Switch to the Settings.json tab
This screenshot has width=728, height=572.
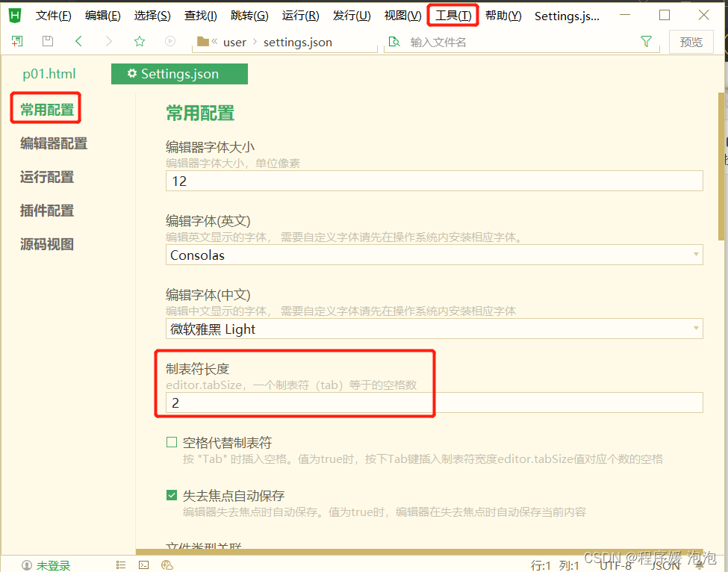click(x=179, y=74)
